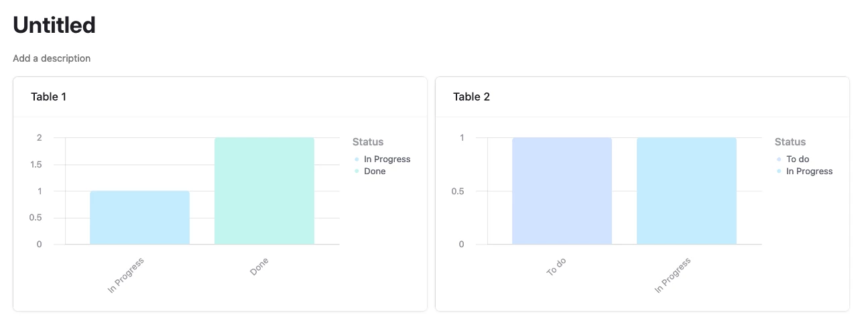Screen dimensions: 868x329
Task: Open the Table 2 chart header
Action: [x=471, y=96]
